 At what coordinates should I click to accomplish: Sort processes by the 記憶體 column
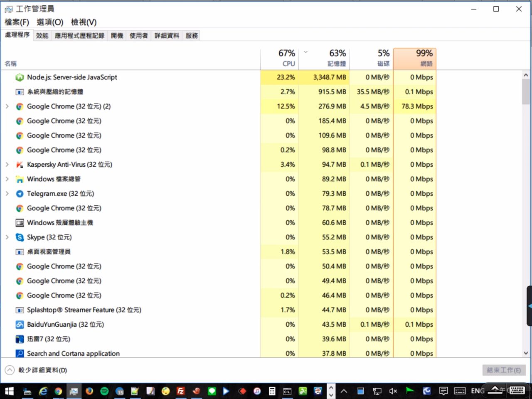point(324,59)
